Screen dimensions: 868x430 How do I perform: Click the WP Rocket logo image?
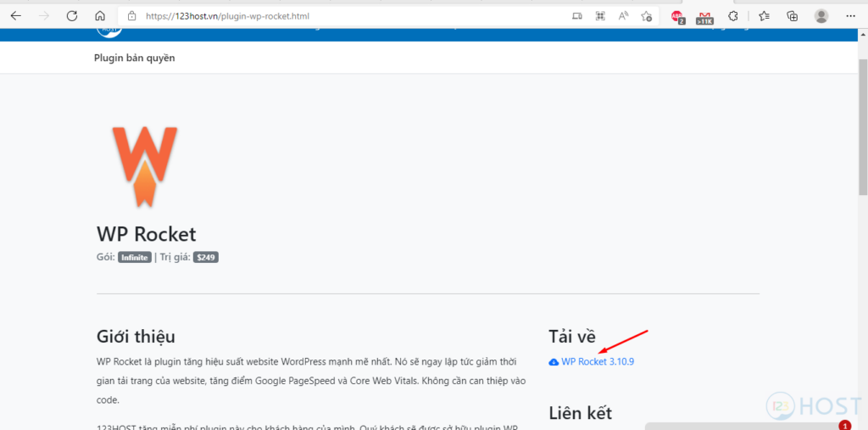pos(144,167)
